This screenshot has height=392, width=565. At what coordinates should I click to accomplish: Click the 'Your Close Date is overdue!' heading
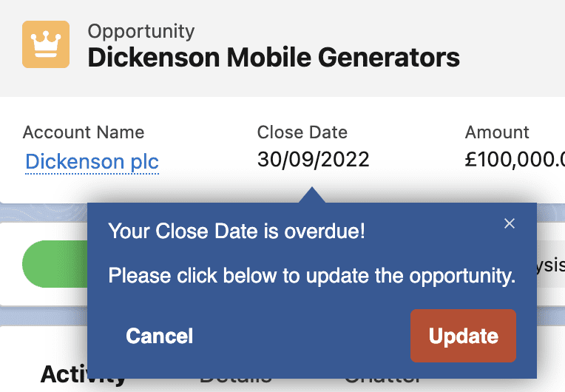coord(237,231)
